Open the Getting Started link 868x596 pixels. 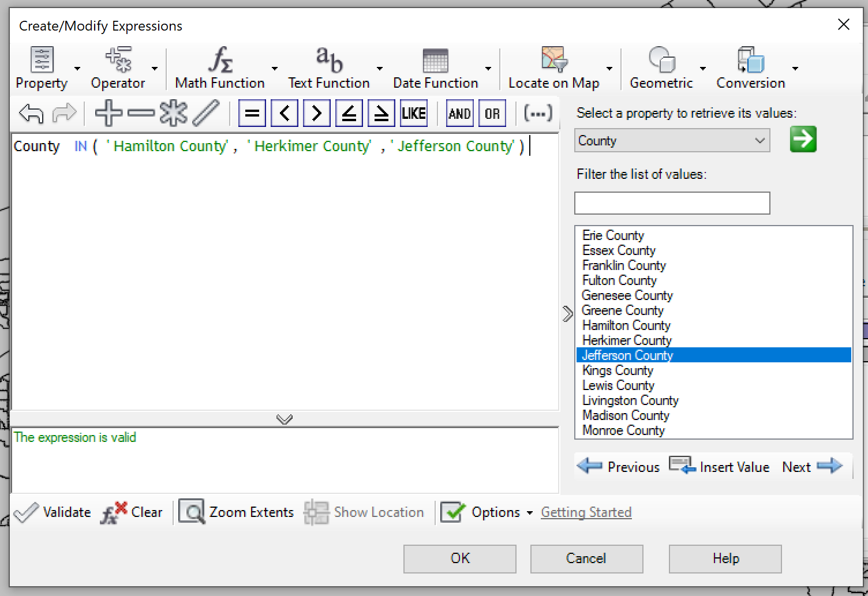586,512
